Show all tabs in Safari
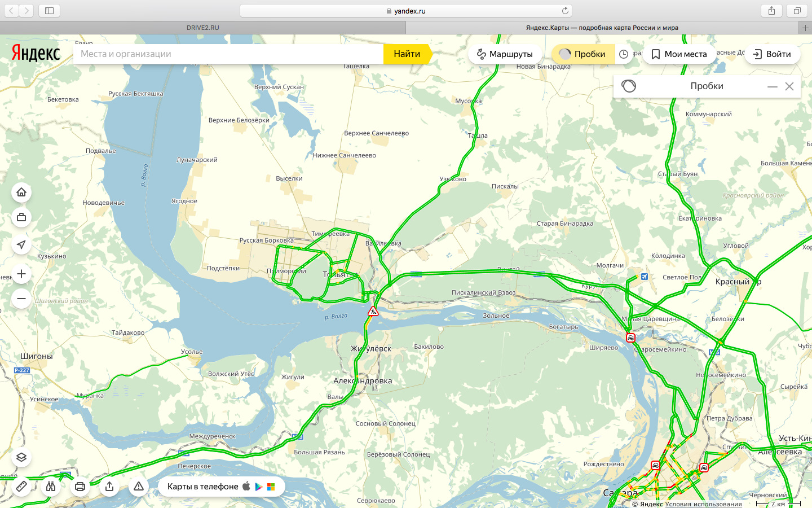The width and height of the screenshot is (812, 508). point(797,11)
